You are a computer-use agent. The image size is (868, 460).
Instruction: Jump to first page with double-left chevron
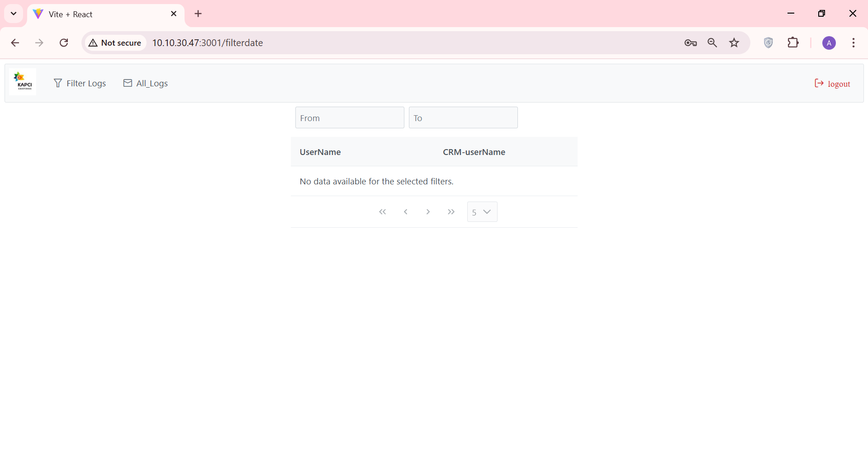click(x=383, y=211)
